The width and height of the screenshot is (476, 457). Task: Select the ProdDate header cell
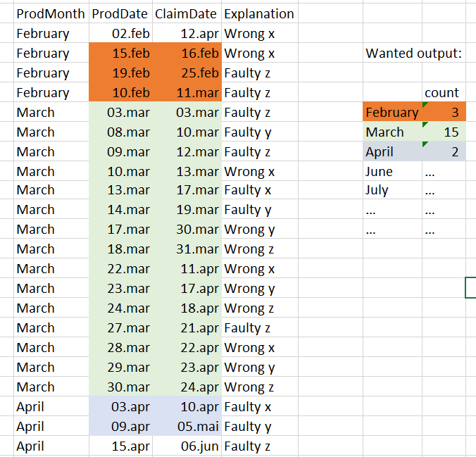click(120, 13)
